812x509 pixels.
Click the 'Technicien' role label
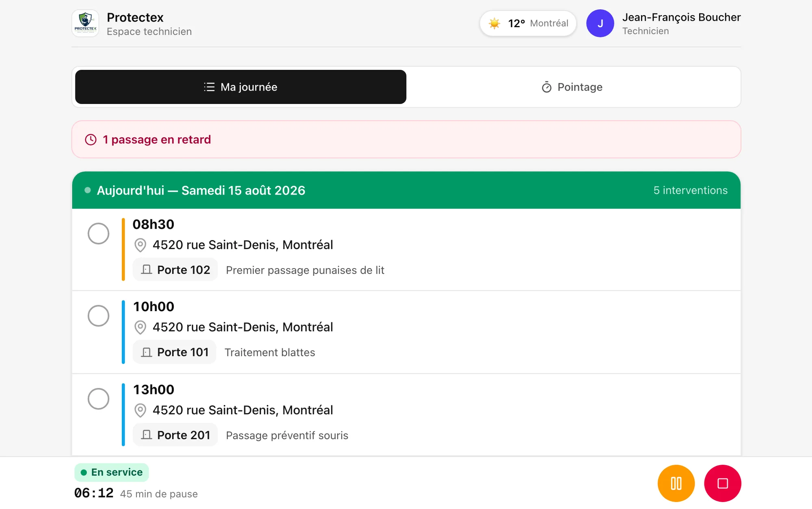[x=646, y=31]
